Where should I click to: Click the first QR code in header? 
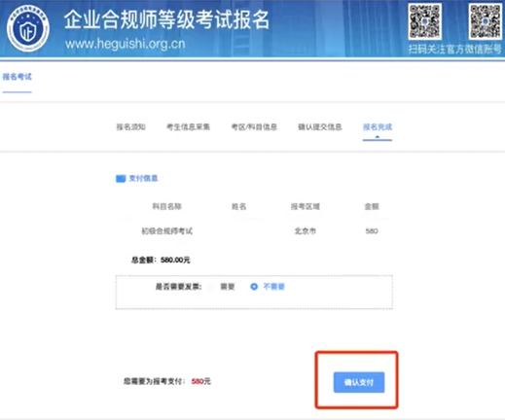pyautogui.click(x=425, y=21)
